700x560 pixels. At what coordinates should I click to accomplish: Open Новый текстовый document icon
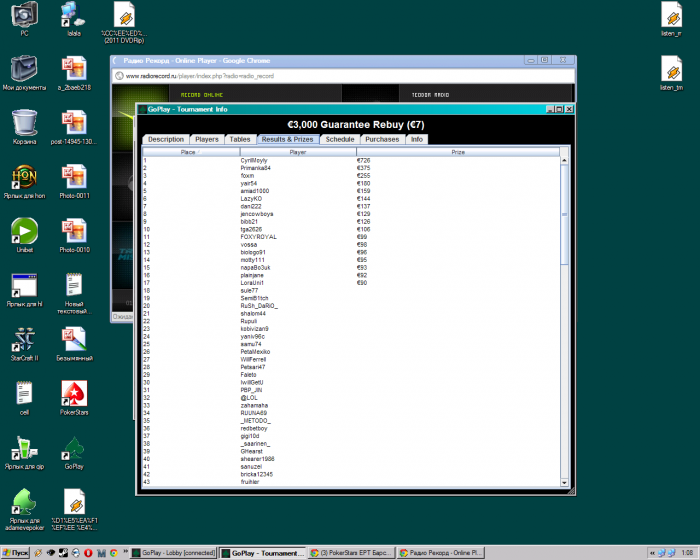(74, 293)
